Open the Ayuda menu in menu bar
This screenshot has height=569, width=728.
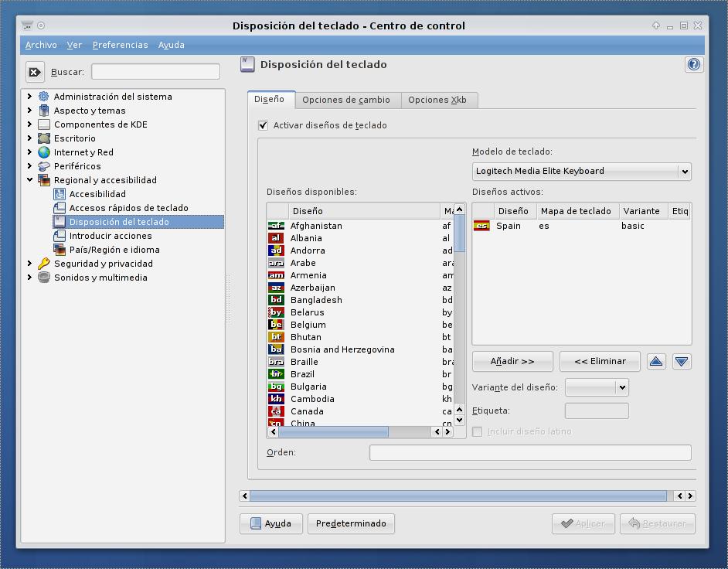point(172,45)
